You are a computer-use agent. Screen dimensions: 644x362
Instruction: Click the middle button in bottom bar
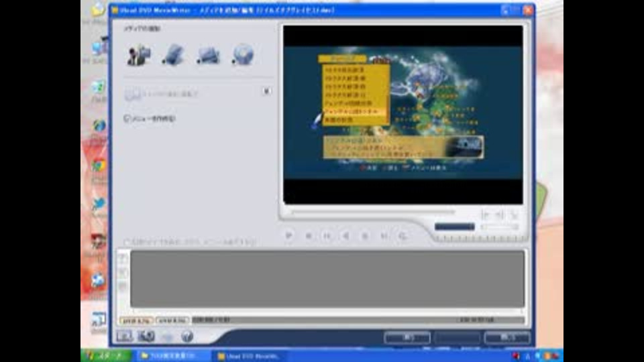tap(457, 337)
